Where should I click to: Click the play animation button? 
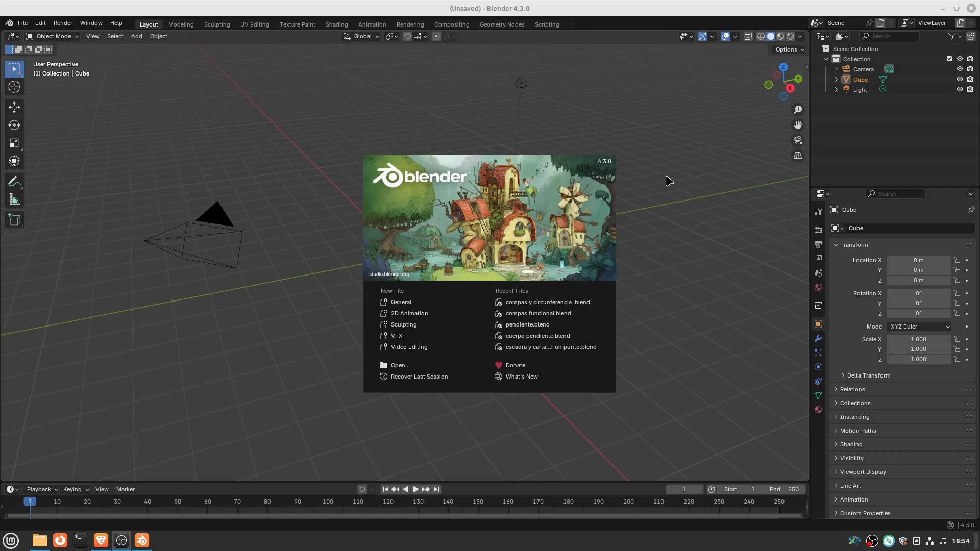[x=415, y=489]
